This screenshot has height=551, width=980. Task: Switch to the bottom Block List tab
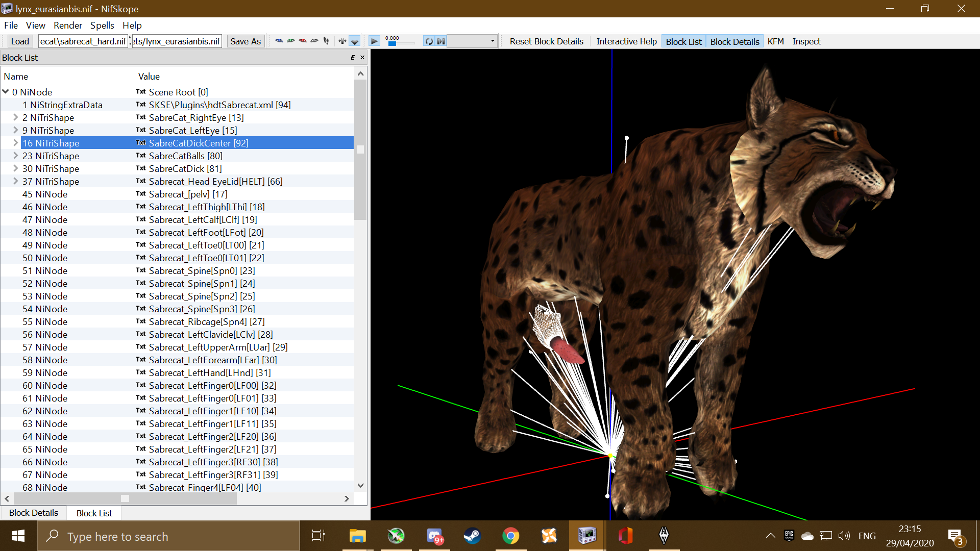click(94, 513)
